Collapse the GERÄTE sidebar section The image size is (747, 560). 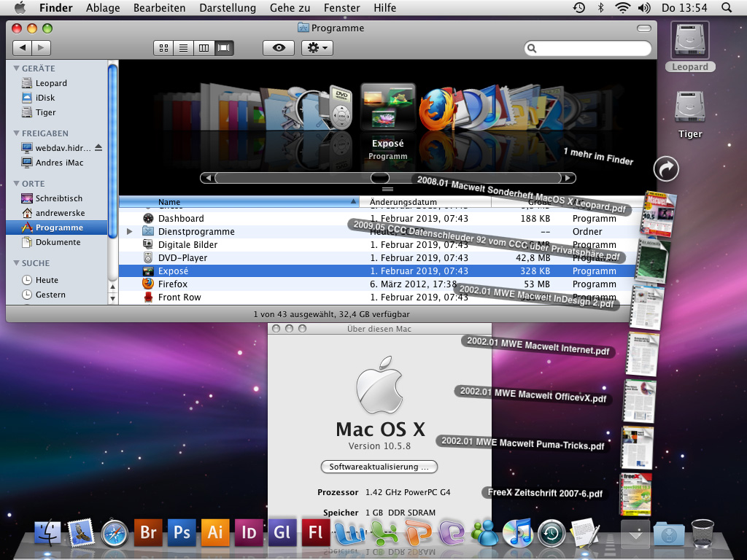click(17, 69)
